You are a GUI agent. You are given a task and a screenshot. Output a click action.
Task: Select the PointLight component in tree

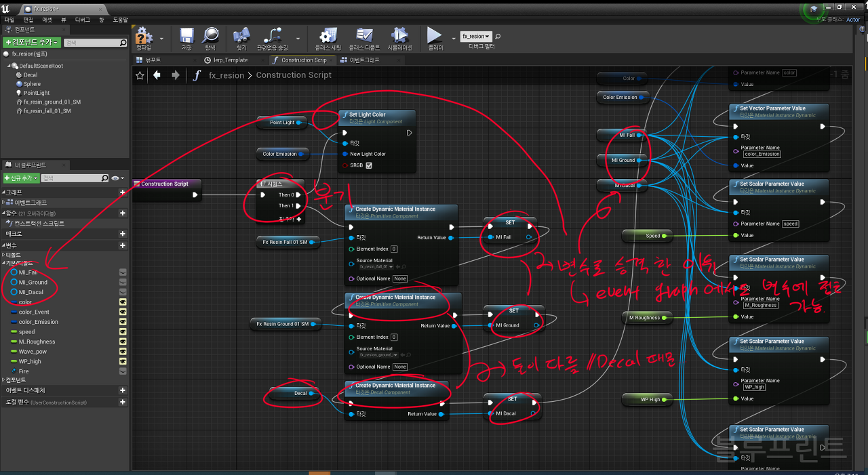tap(37, 93)
